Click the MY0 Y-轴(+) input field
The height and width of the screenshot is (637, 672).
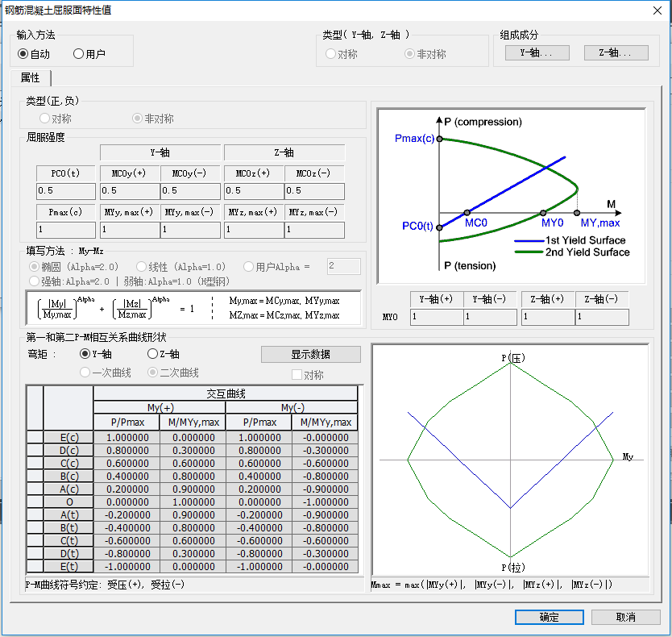click(x=436, y=317)
